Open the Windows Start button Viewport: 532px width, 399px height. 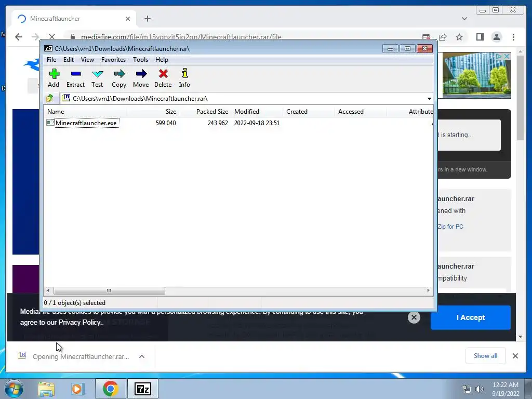click(x=14, y=389)
